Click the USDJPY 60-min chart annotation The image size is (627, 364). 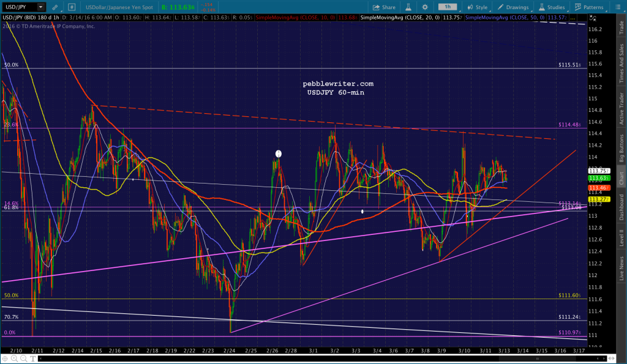point(336,92)
